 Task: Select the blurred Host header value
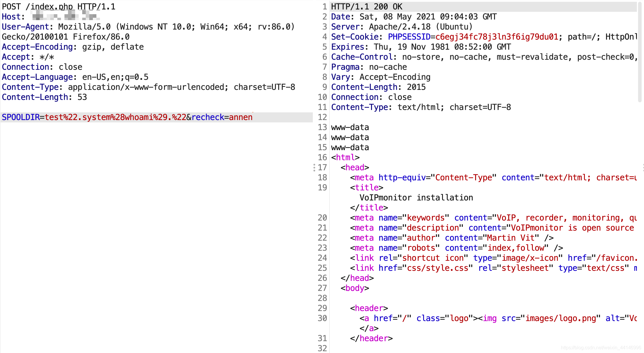[66, 15]
